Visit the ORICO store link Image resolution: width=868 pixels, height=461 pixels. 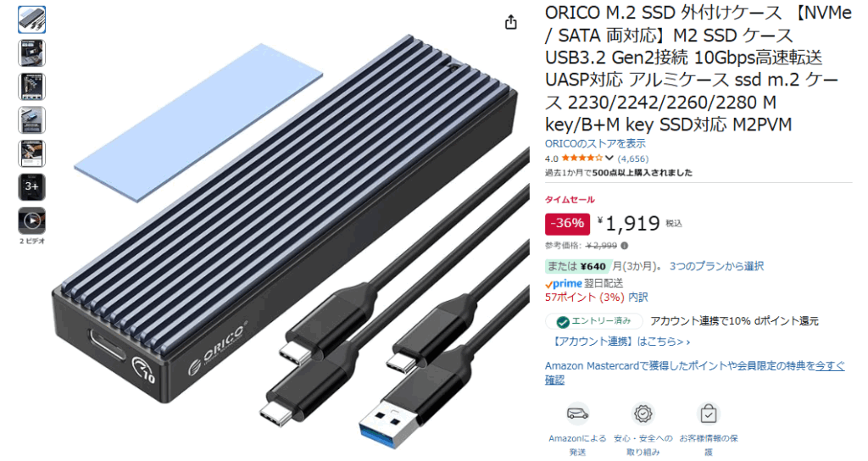[595, 143]
